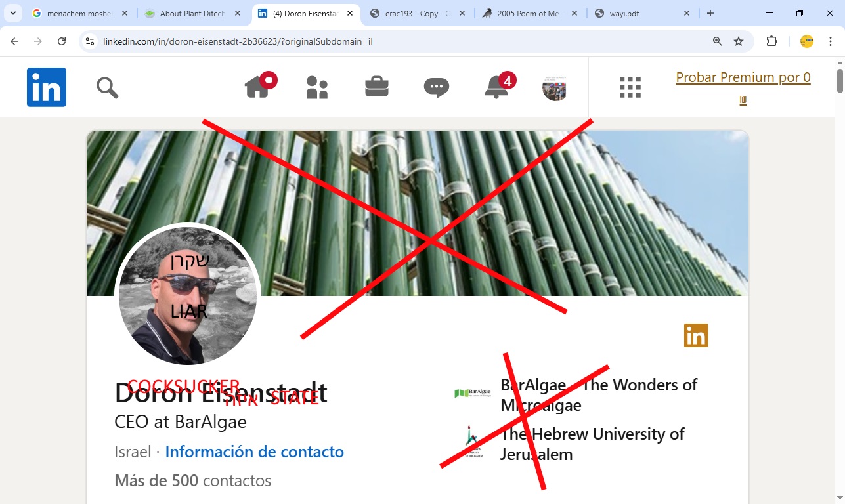Click the CEO at BarAlgae headline text
The height and width of the screenshot is (504, 845).
(181, 421)
